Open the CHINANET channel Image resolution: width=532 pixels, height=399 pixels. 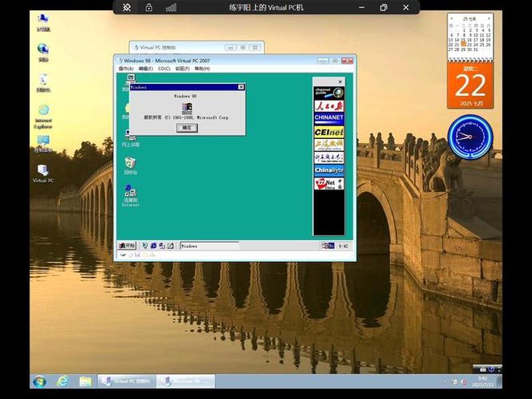[329, 118]
